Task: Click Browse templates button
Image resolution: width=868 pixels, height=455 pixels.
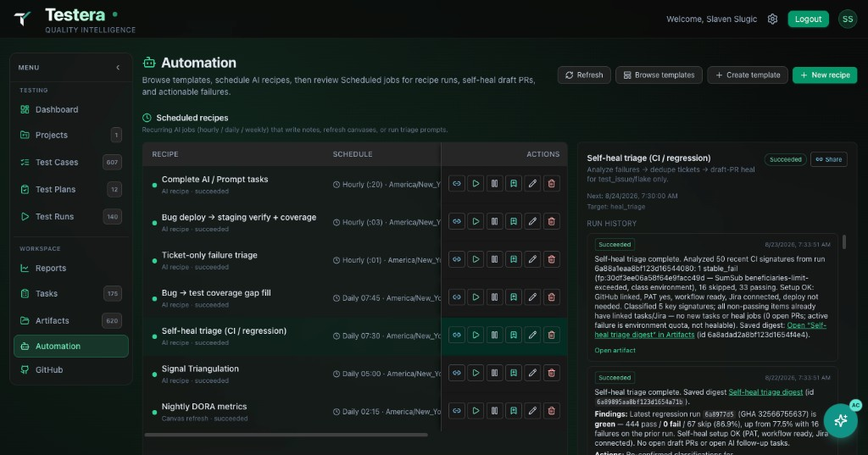Action: coord(659,75)
